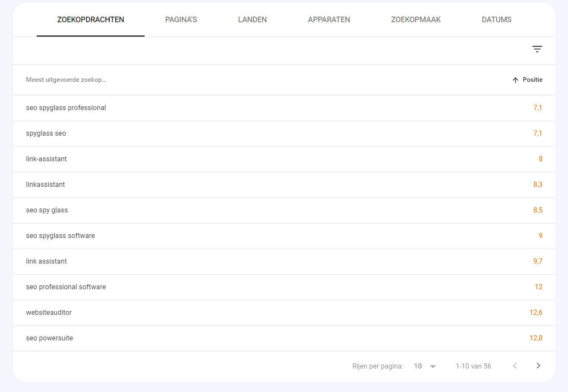Click position value 9,7
Screen dimensions: 568x392
(538, 261)
